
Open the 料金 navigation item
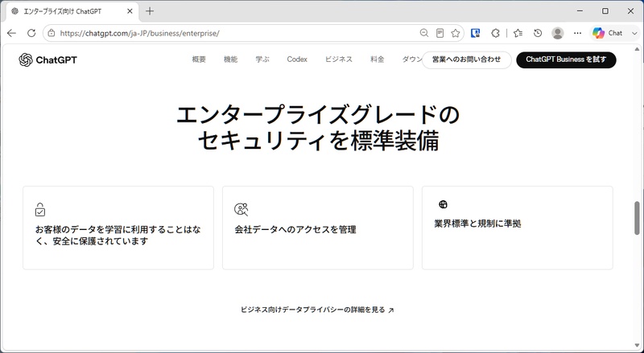pyautogui.click(x=377, y=60)
